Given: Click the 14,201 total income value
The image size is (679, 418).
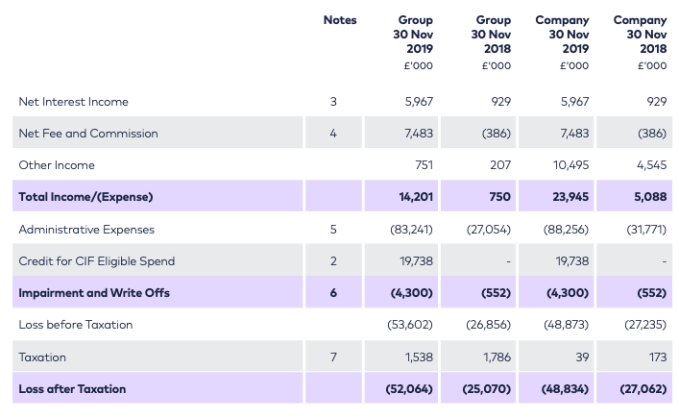Looking at the screenshot, I should (413, 198).
